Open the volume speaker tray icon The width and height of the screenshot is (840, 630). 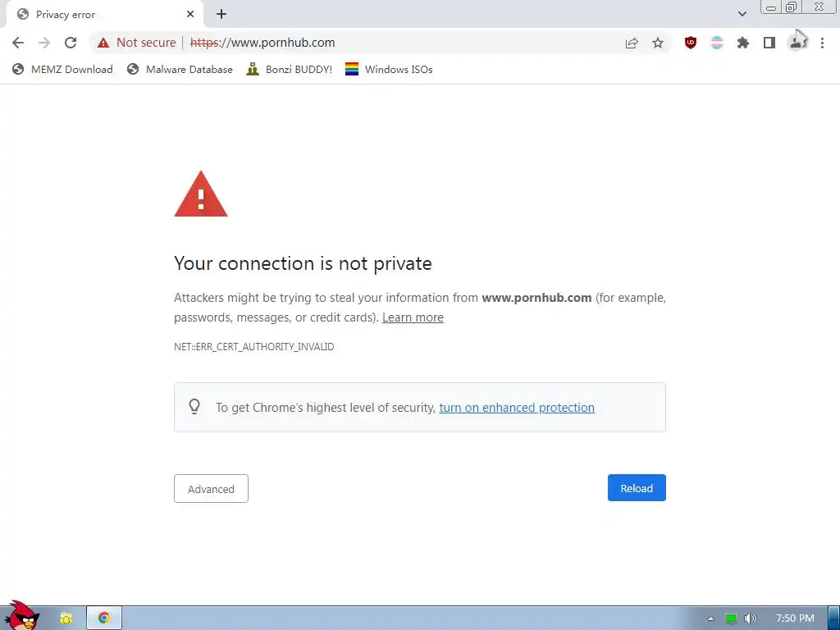point(751,619)
